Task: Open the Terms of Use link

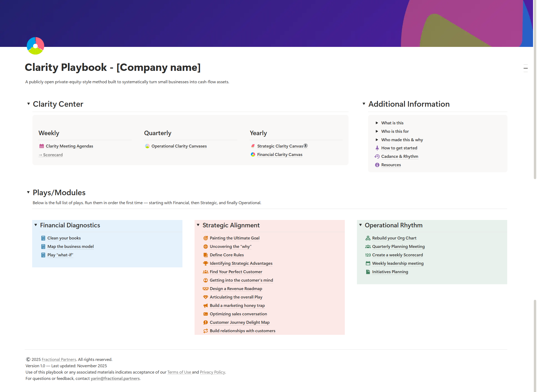Action: (179, 372)
